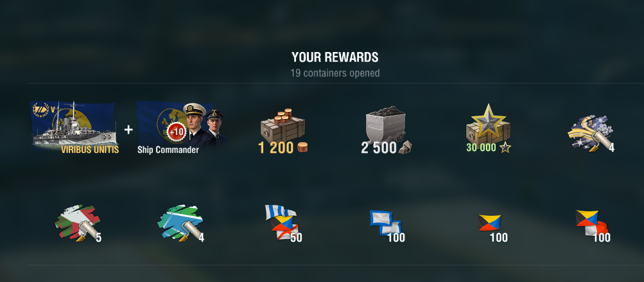Click the coal lump beside 2 500
The image size is (644, 282).
coord(405,147)
